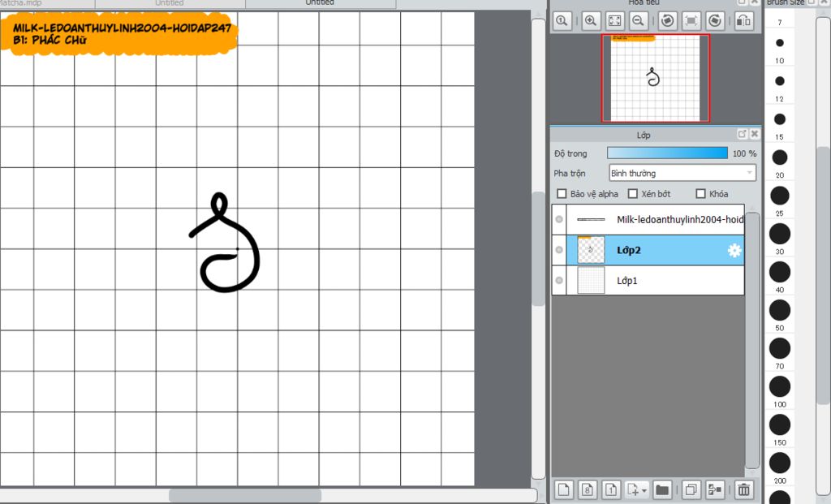This screenshot has width=831, height=504.
Task: Reset zoom to 100% in navigator
Action: pyautogui.click(x=561, y=21)
